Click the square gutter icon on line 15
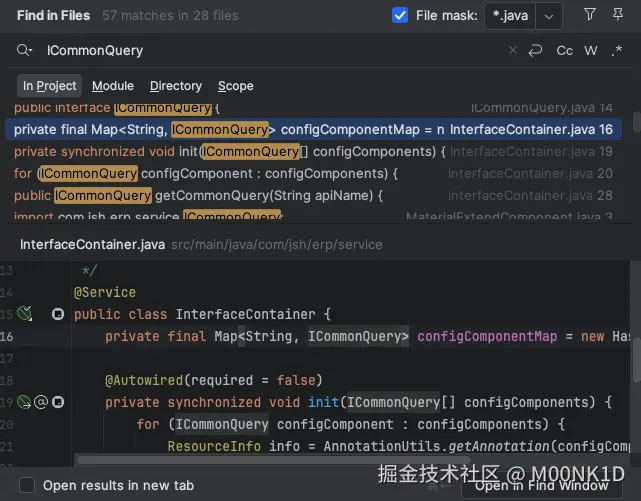 tap(58, 314)
